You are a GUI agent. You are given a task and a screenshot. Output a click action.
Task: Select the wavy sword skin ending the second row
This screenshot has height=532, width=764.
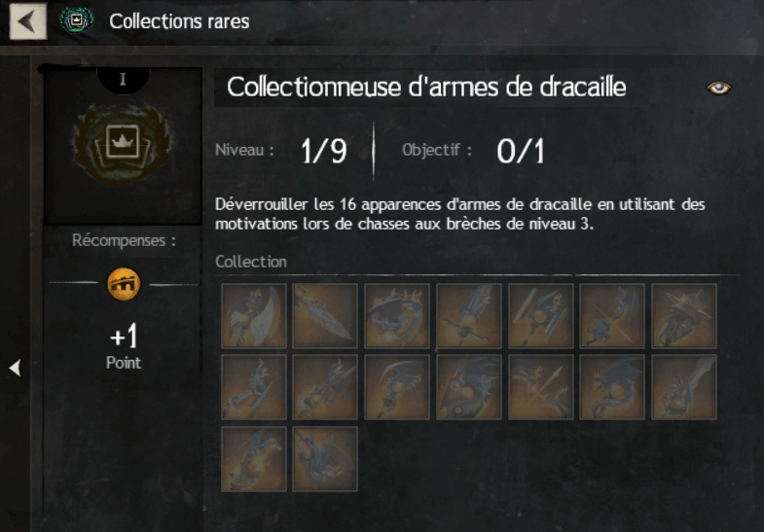pyautogui.click(x=684, y=387)
